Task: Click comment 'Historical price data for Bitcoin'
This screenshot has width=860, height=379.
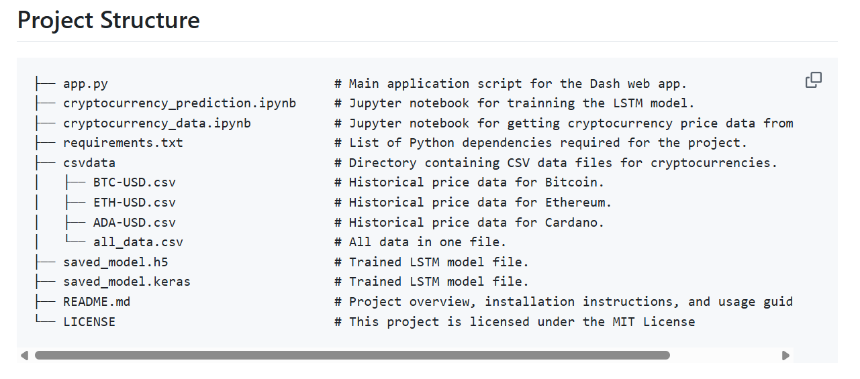Action: (x=469, y=183)
